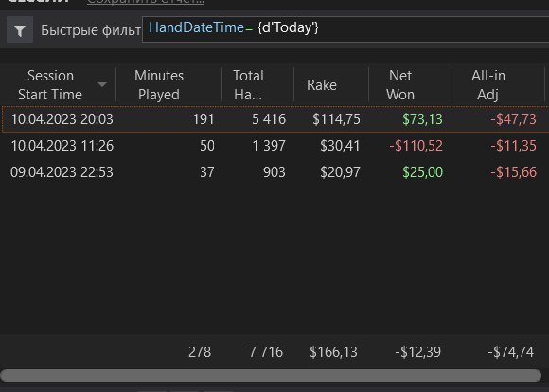Sort by Net Won column header
The height and width of the screenshot is (392, 549).
(x=400, y=85)
